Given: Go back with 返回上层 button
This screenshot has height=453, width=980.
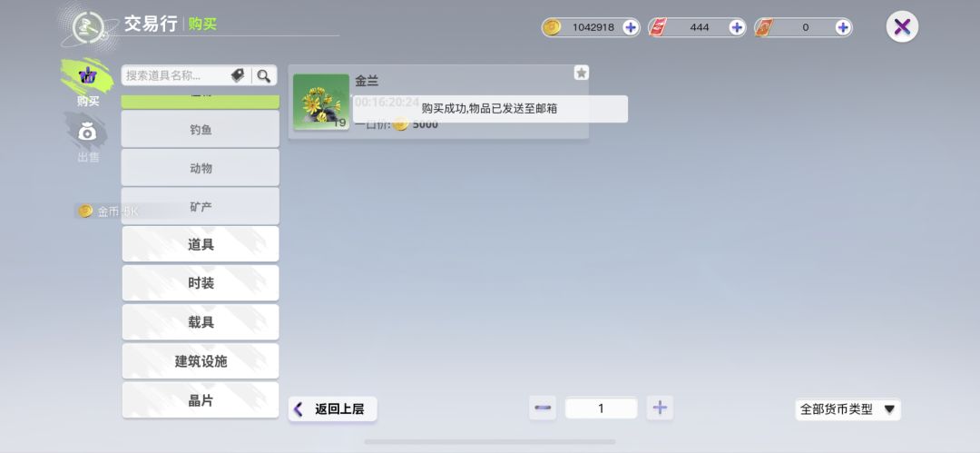Looking at the screenshot, I should tap(332, 409).
